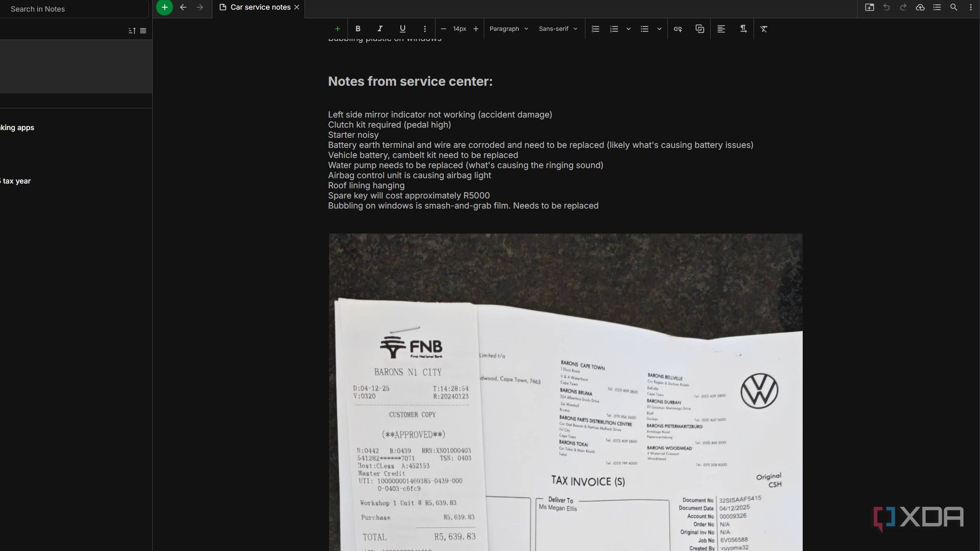Viewport: 980px width, 551px height.
Task: Click the cloud sync icon
Action: [920, 7]
